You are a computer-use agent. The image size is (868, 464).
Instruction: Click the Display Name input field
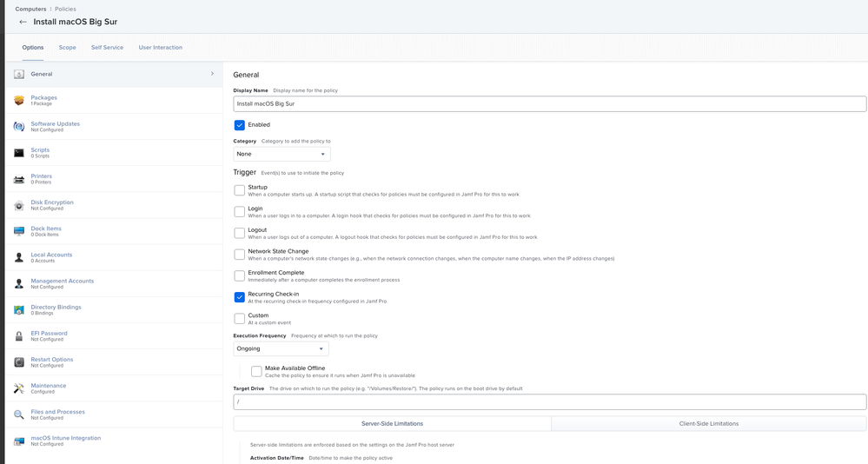pyautogui.click(x=550, y=103)
